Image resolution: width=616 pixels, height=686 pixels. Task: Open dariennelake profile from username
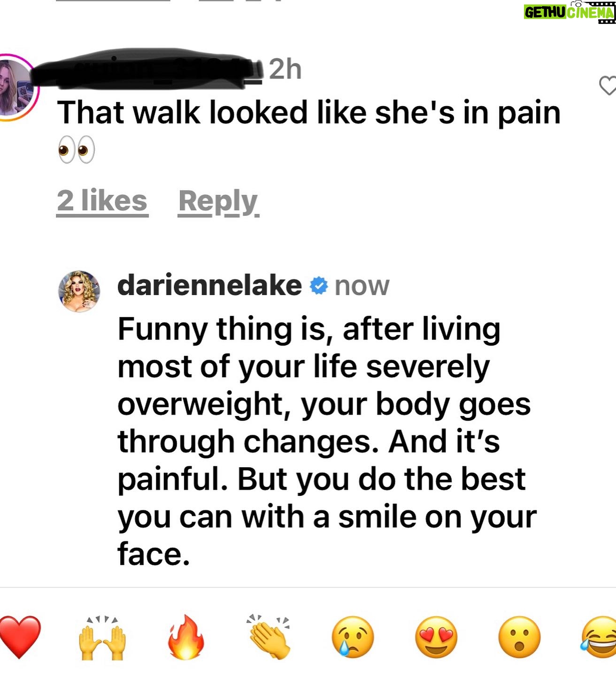209,285
